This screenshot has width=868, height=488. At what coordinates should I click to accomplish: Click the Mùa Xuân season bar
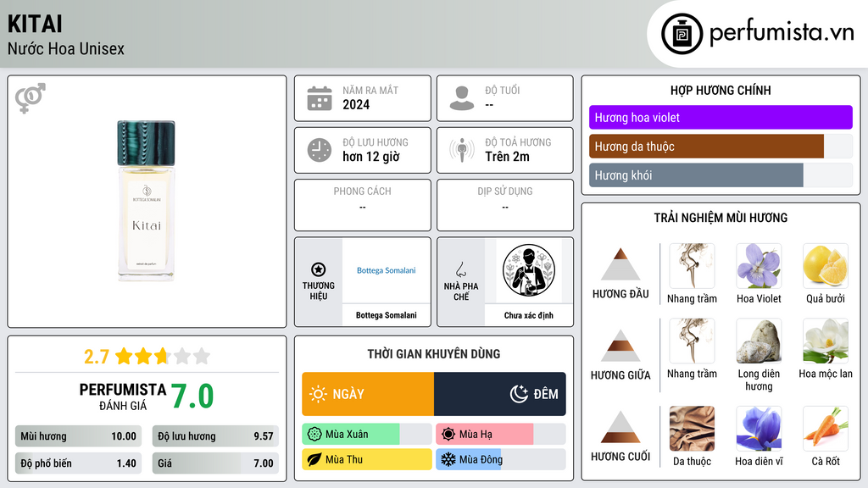coord(367,435)
